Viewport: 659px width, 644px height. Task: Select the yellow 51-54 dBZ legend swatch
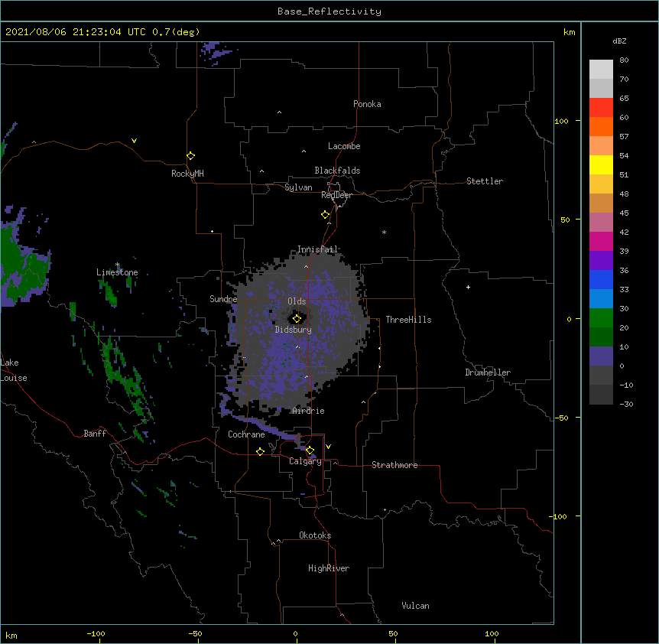coord(601,164)
